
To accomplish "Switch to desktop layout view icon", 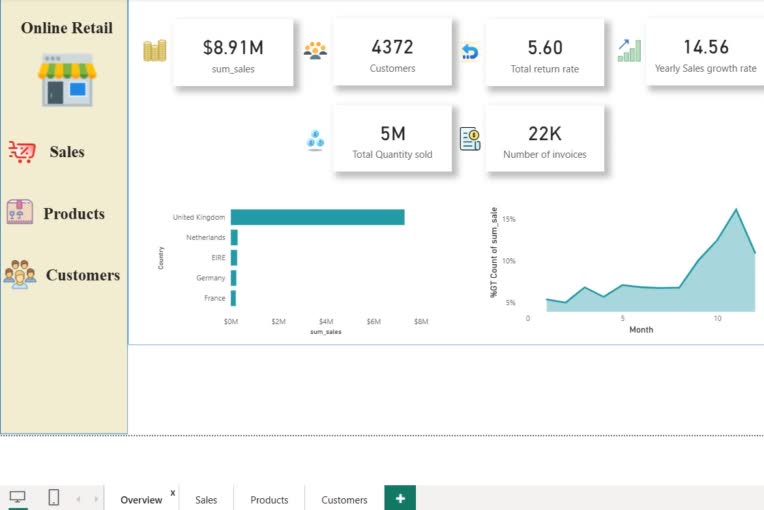I will coord(18,497).
